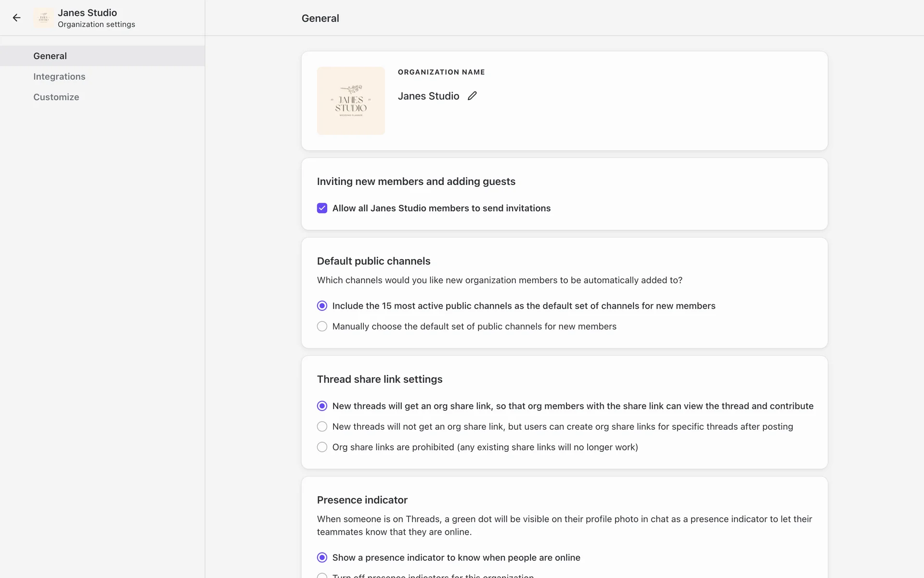This screenshot has width=924, height=578.
Task: Select Show a presence indicator radio button
Action: pos(322,557)
